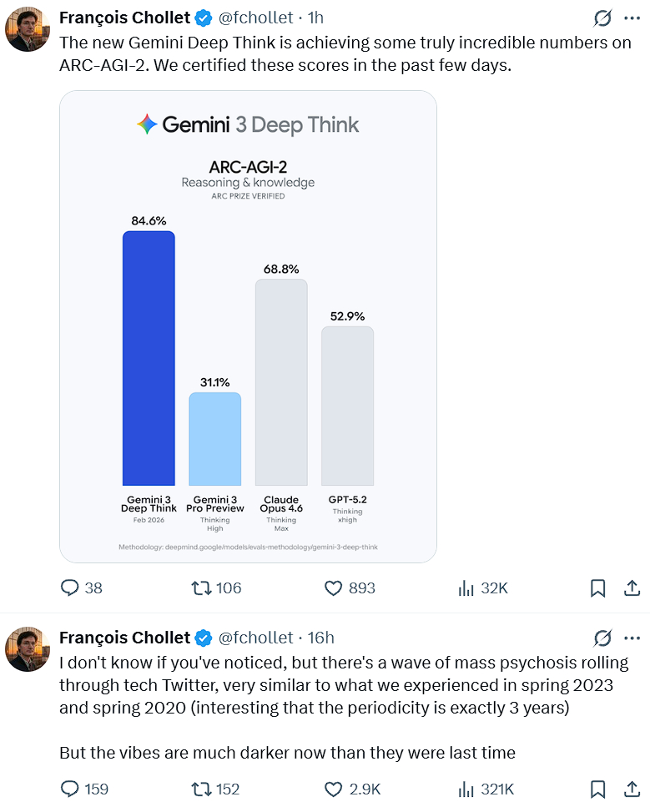Share the mass psychosis tweet
Viewport: 650px width, 812px height.
point(632,789)
